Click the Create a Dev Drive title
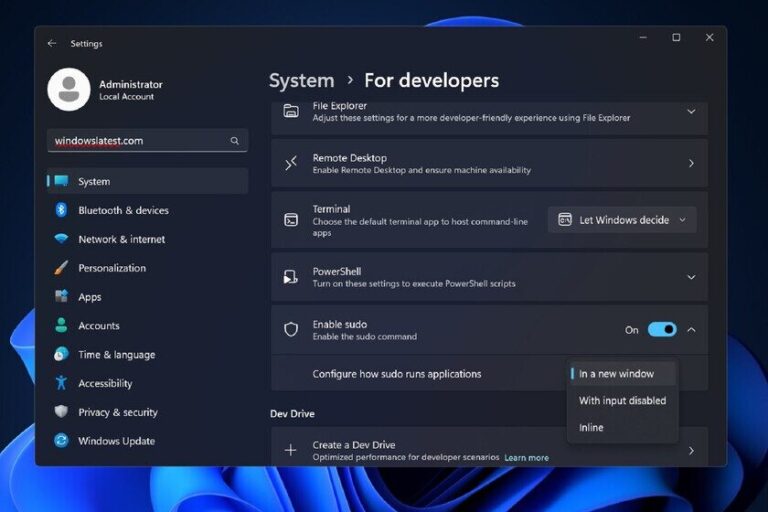 tap(354, 444)
